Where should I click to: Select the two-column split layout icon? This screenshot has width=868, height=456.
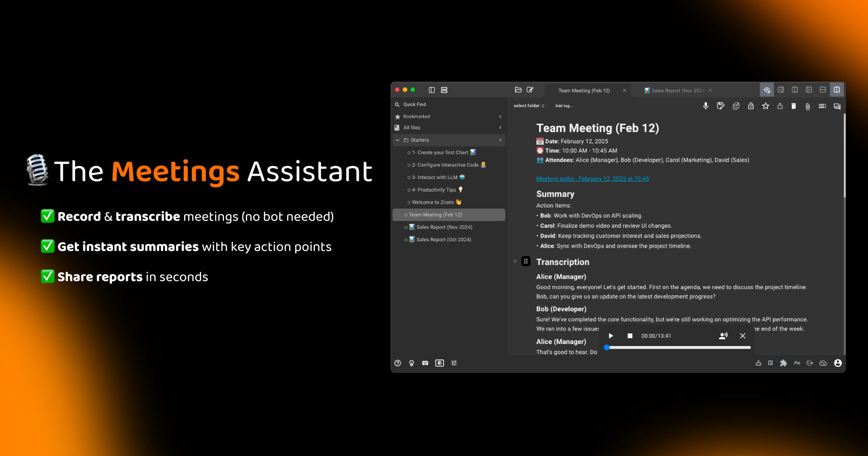click(795, 90)
